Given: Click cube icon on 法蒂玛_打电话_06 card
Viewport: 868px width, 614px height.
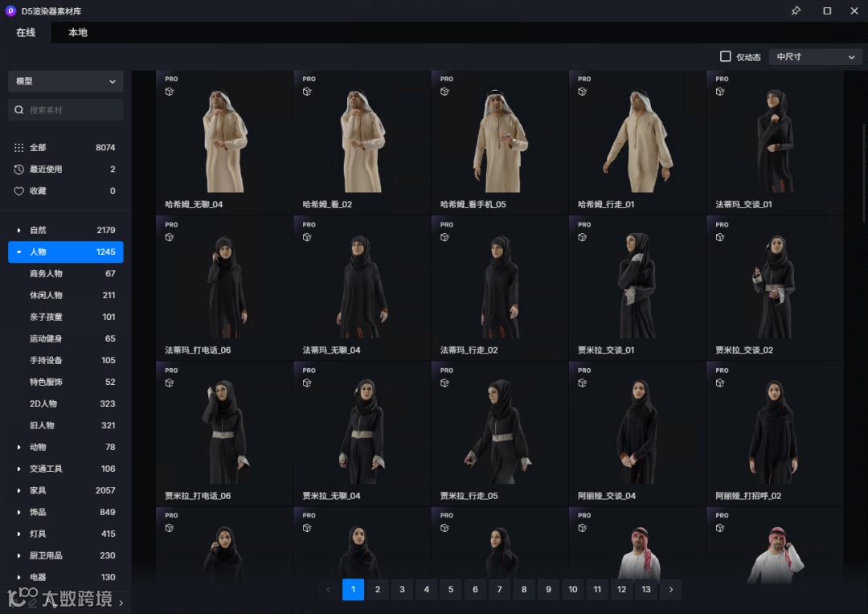Looking at the screenshot, I should pyautogui.click(x=170, y=237).
